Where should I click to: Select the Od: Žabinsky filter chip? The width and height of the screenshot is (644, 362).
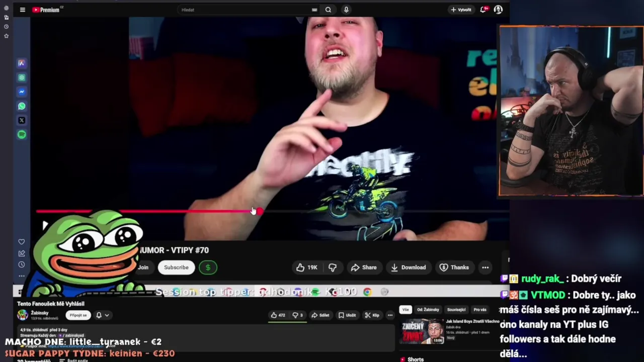[428, 310]
